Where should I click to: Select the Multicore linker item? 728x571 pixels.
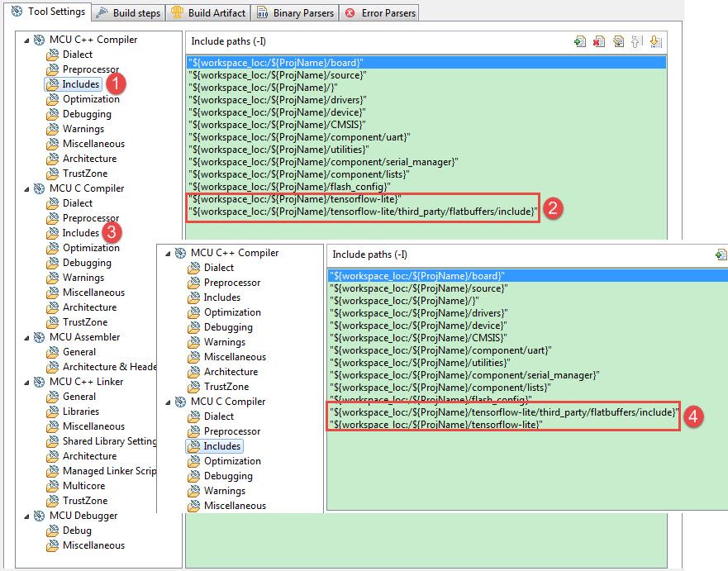click(x=76, y=485)
